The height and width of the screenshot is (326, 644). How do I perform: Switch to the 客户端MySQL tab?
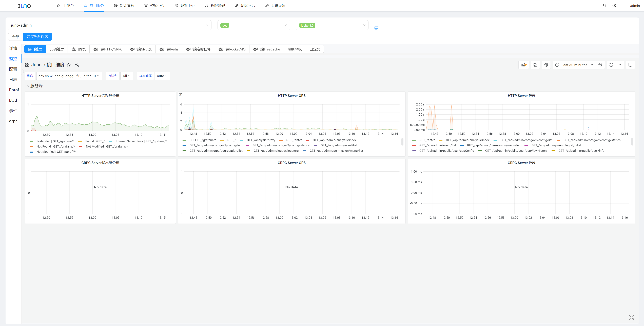click(141, 49)
